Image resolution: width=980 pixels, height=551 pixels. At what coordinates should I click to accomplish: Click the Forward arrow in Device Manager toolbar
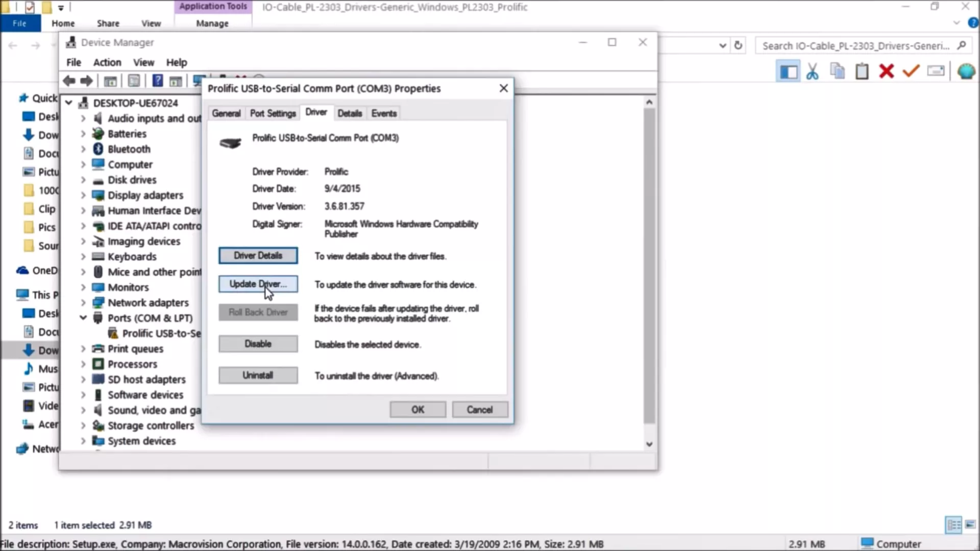point(87,81)
